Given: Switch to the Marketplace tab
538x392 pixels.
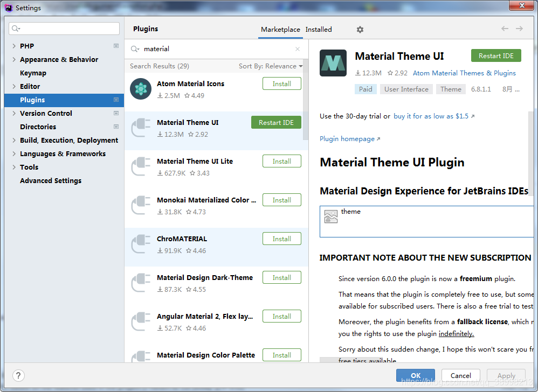Looking at the screenshot, I should (x=280, y=30).
